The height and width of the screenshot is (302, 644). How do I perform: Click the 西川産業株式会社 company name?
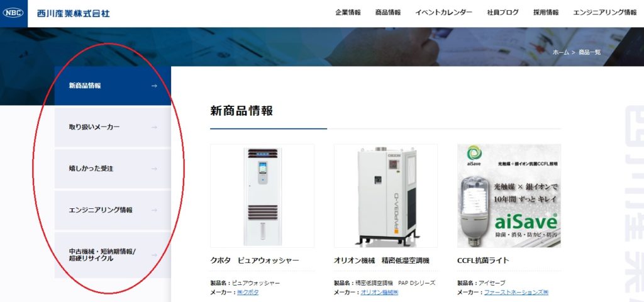(x=73, y=13)
